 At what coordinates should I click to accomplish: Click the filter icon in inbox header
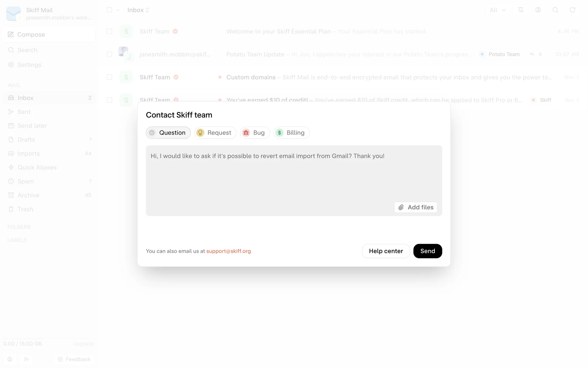tap(521, 10)
